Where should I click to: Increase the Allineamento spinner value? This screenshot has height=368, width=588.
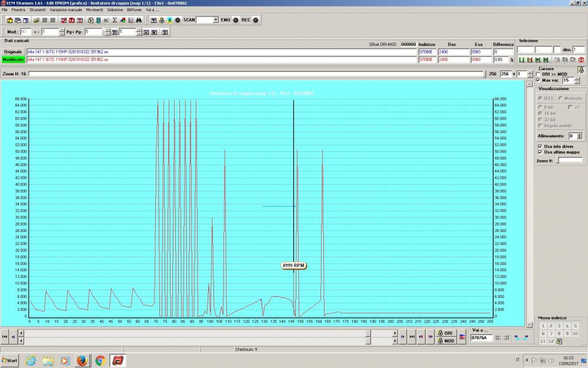pos(579,134)
